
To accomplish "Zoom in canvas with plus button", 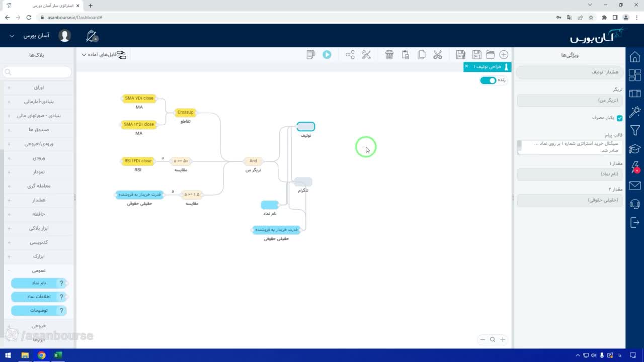I will click(x=502, y=339).
